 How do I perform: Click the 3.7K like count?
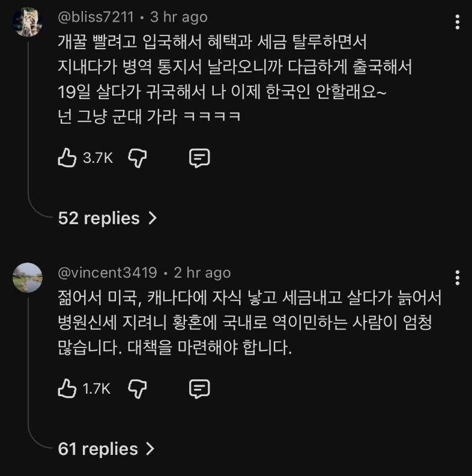98,158
